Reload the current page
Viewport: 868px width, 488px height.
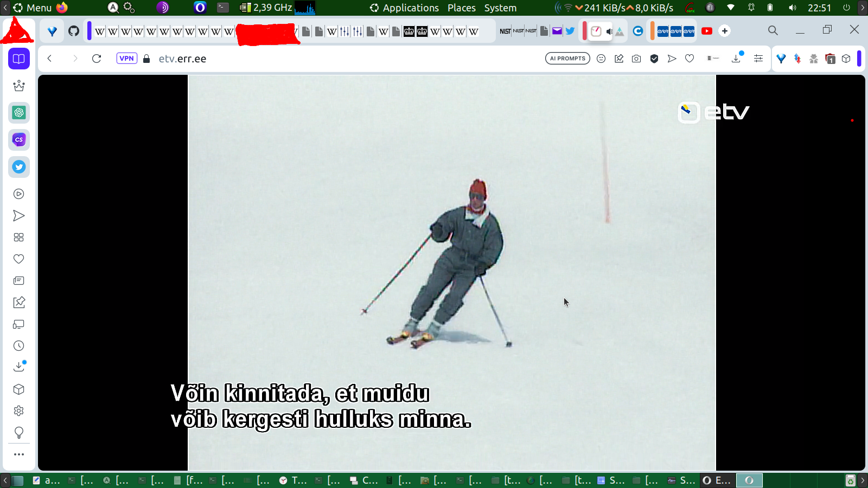pos(97,59)
